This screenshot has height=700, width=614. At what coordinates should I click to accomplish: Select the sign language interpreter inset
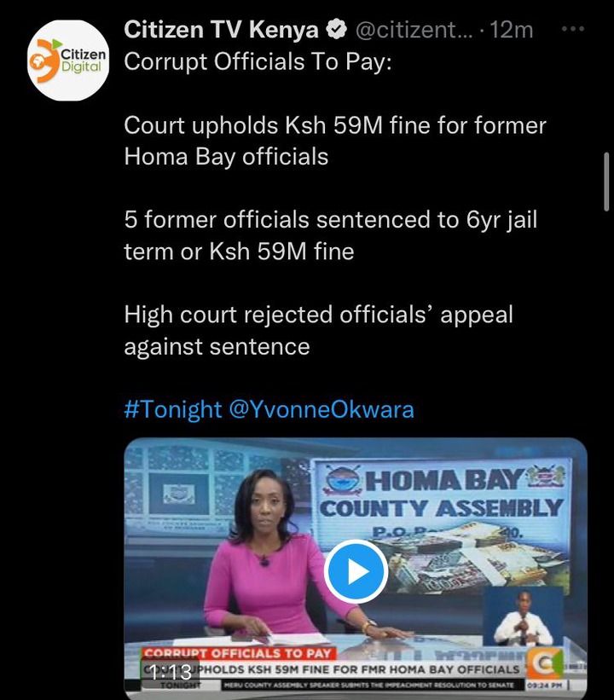(x=523, y=616)
